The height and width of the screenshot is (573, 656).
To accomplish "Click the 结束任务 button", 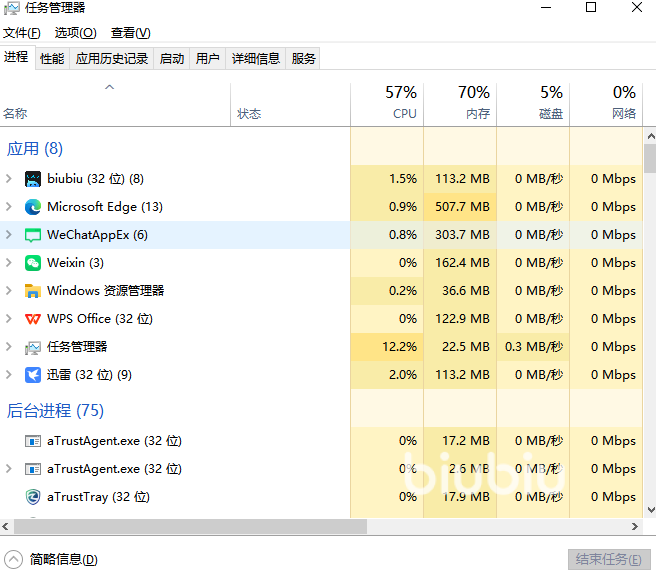I will tap(609, 560).
